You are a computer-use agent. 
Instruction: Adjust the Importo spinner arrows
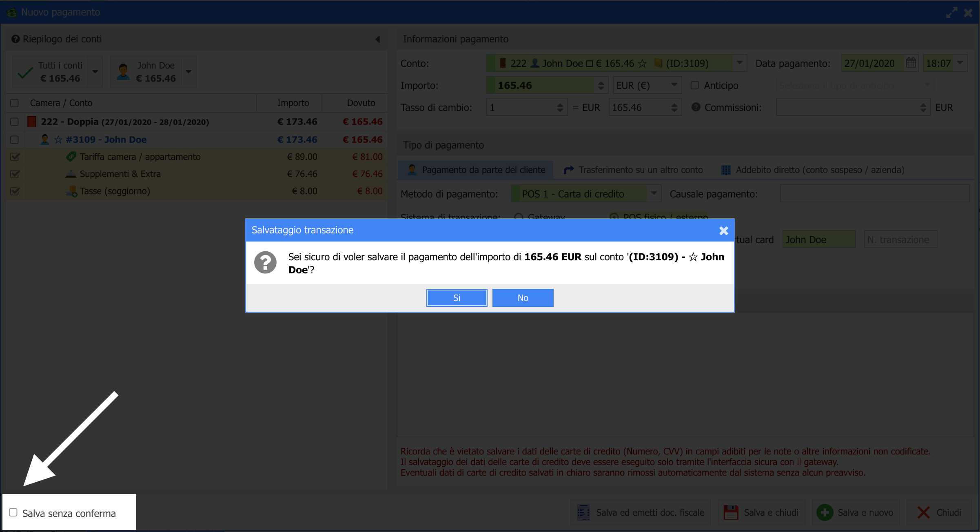tap(601, 85)
